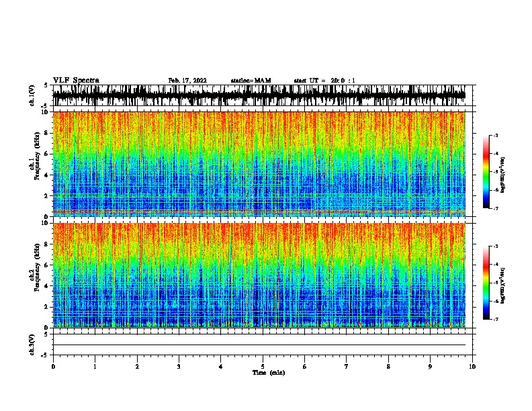Screen dimensions: 532x411
Task: Click the 'start UT = 20:0 :1' text
Action: pos(324,81)
